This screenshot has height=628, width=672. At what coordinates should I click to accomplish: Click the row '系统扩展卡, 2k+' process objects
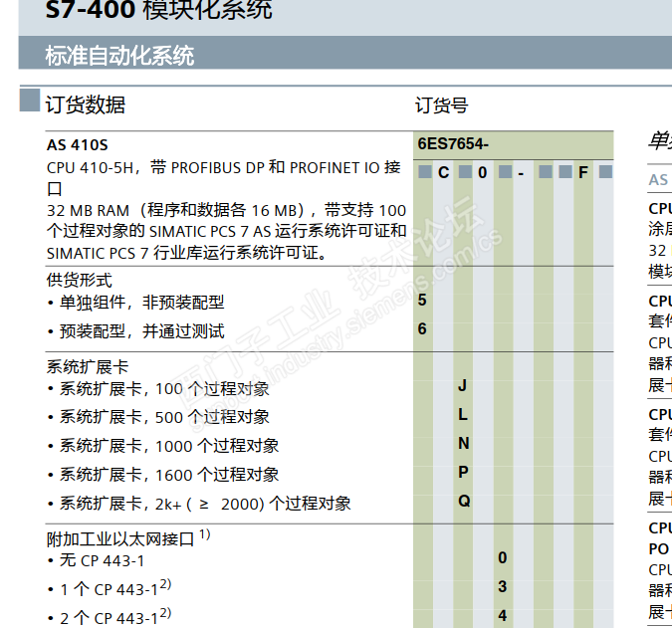[199, 504]
